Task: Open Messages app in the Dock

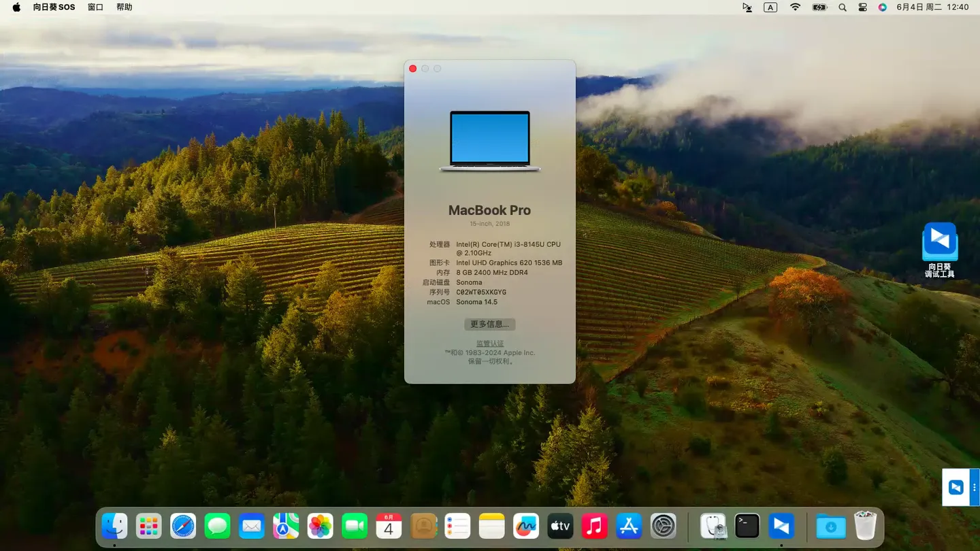Action: (217, 526)
